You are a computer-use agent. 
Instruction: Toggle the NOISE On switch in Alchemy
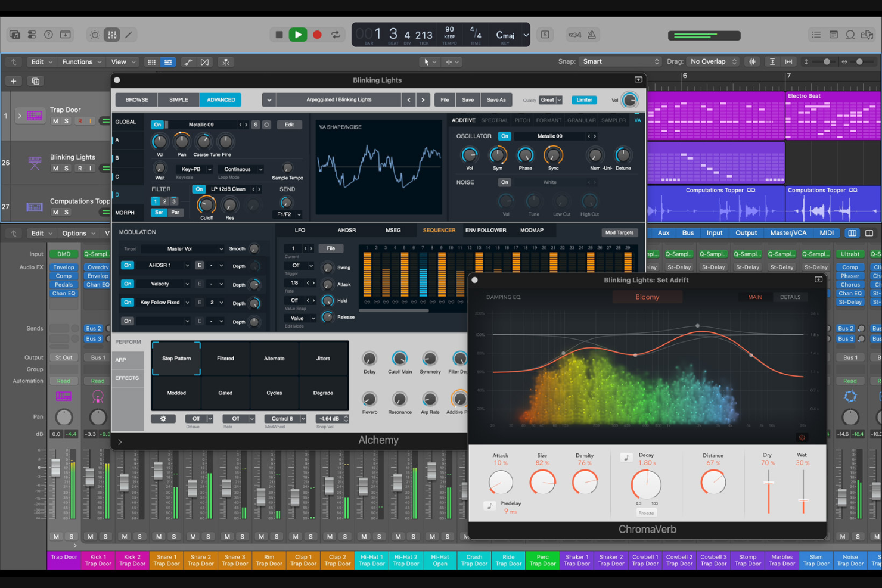tap(504, 182)
